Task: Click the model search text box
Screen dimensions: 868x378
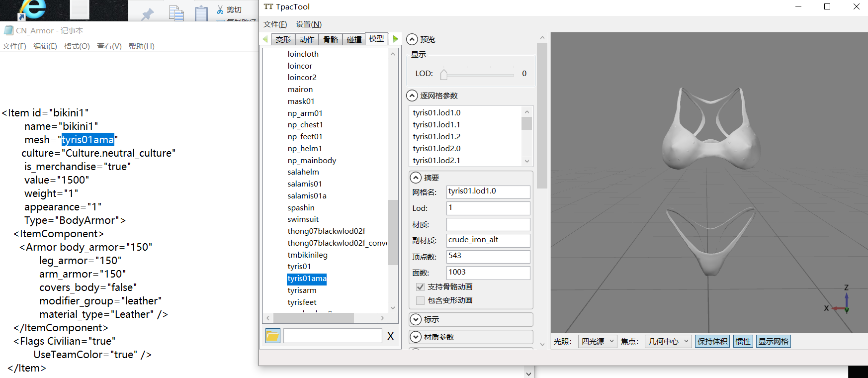Action: click(333, 336)
